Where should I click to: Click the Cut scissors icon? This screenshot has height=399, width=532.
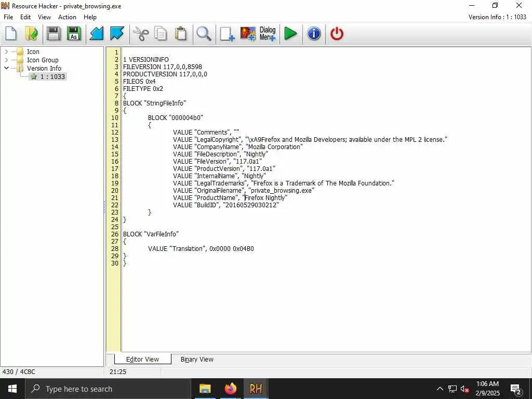(140, 34)
